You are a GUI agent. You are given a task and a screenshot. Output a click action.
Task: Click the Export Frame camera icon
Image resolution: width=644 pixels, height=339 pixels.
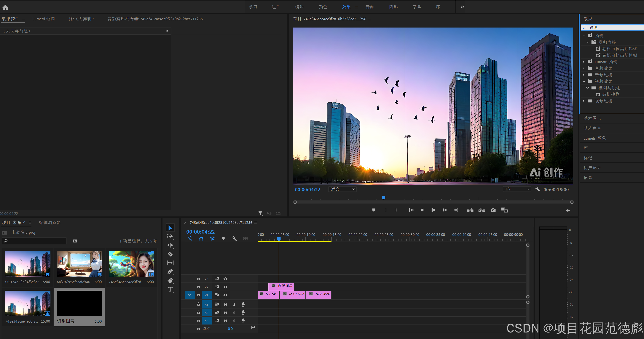[x=493, y=210]
